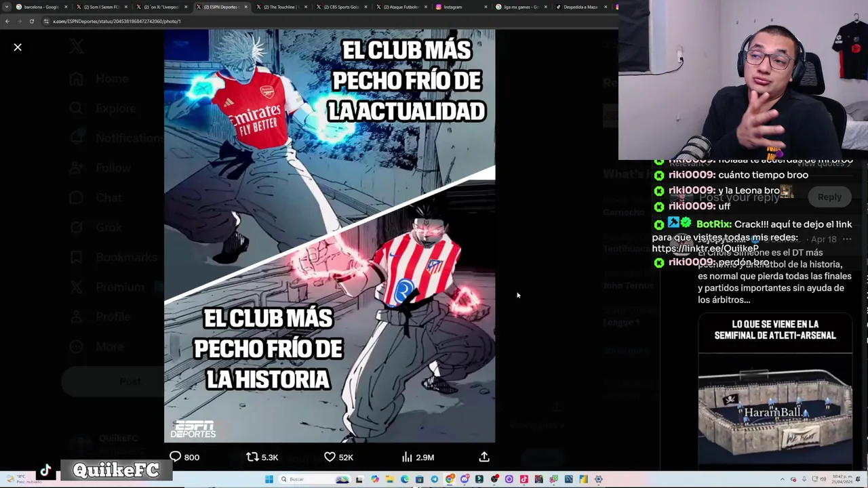Close the photo viewer with the X icon
Image resolution: width=868 pixels, height=488 pixels.
18,47
